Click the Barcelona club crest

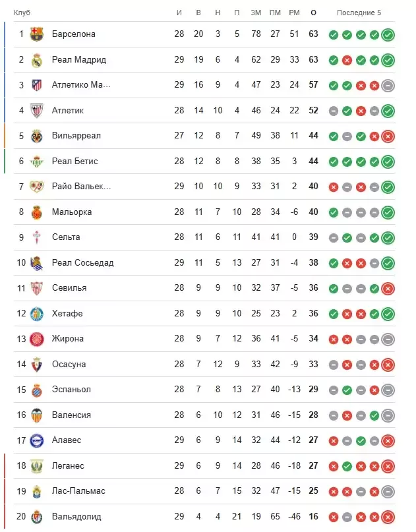(37, 34)
